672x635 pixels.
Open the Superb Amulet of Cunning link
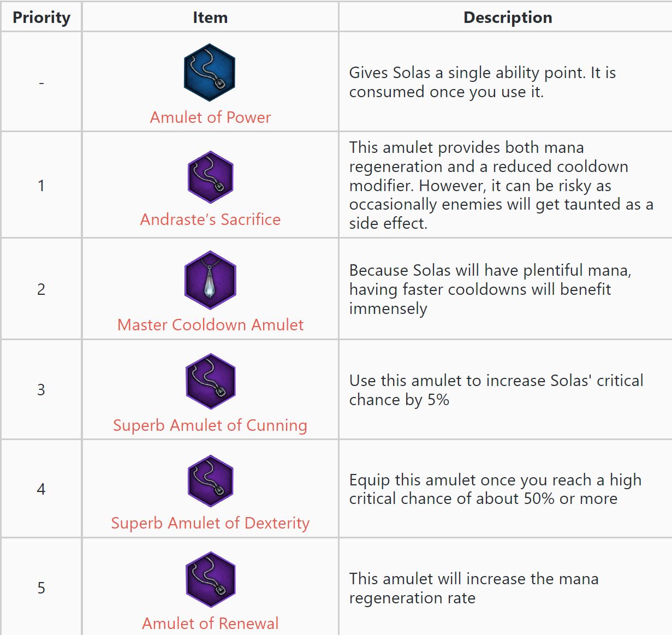210,425
